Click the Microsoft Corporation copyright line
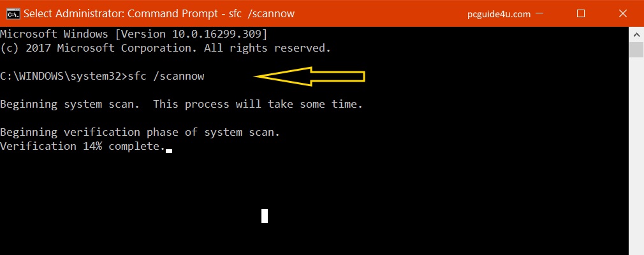The height and width of the screenshot is (255, 644). [x=166, y=48]
